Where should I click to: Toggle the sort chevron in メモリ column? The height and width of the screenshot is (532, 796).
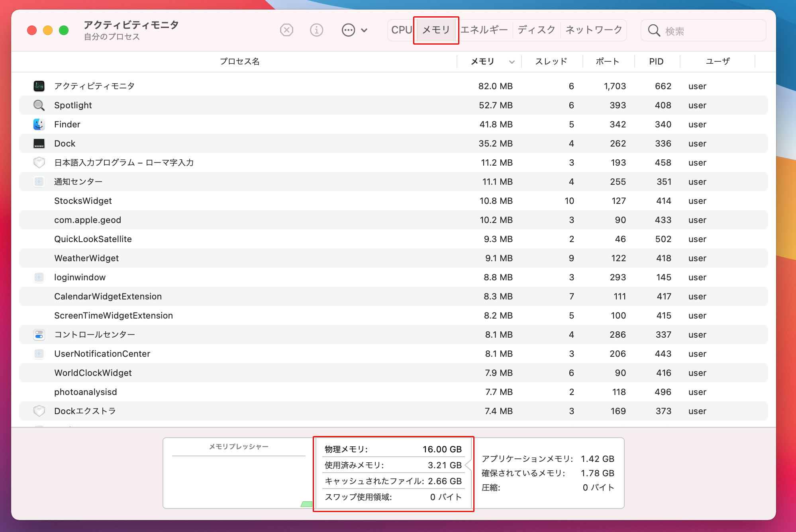512,62
